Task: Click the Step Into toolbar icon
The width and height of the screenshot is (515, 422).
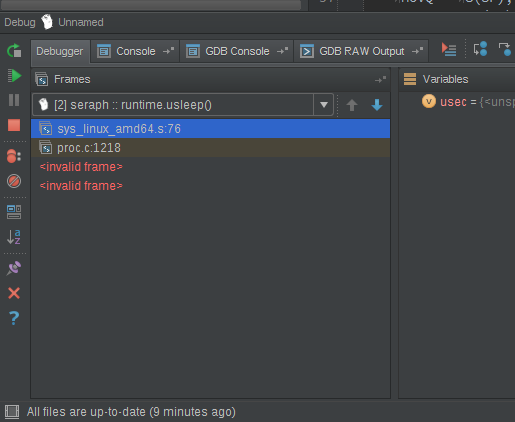Action: 505,49
